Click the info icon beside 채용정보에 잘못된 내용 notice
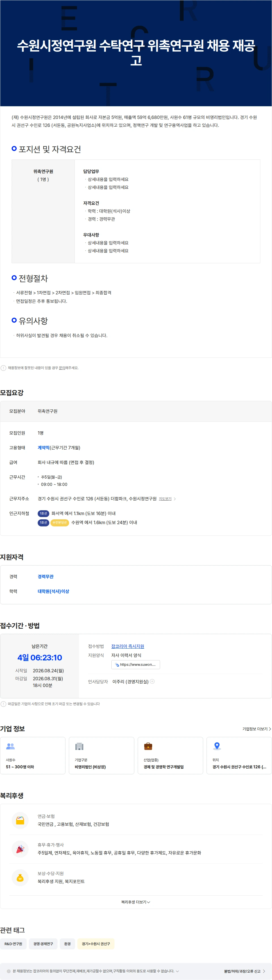This screenshot has width=272, height=980. [x=3, y=368]
